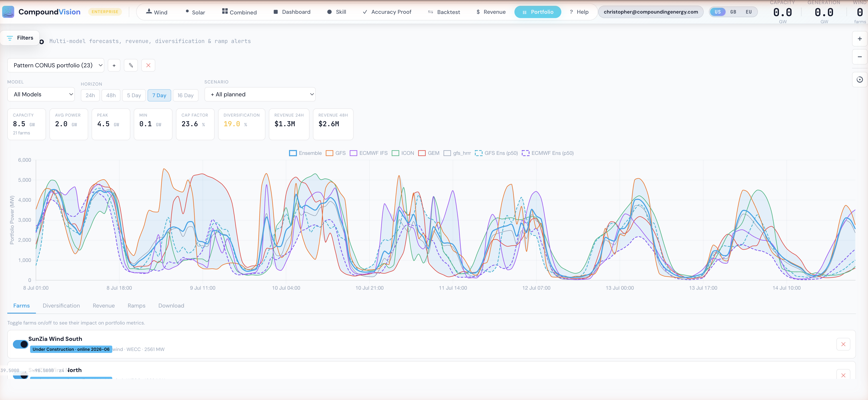Image resolution: width=868 pixels, height=400 pixels.
Task: Toggle ECMWF IFS series in legend
Action: point(369,153)
